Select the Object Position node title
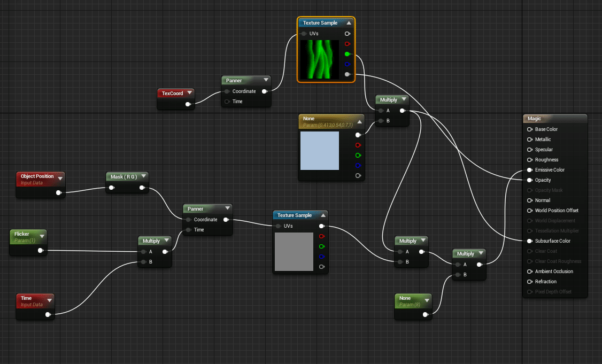The width and height of the screenshot is (602, 364). (x=37, y=176)
